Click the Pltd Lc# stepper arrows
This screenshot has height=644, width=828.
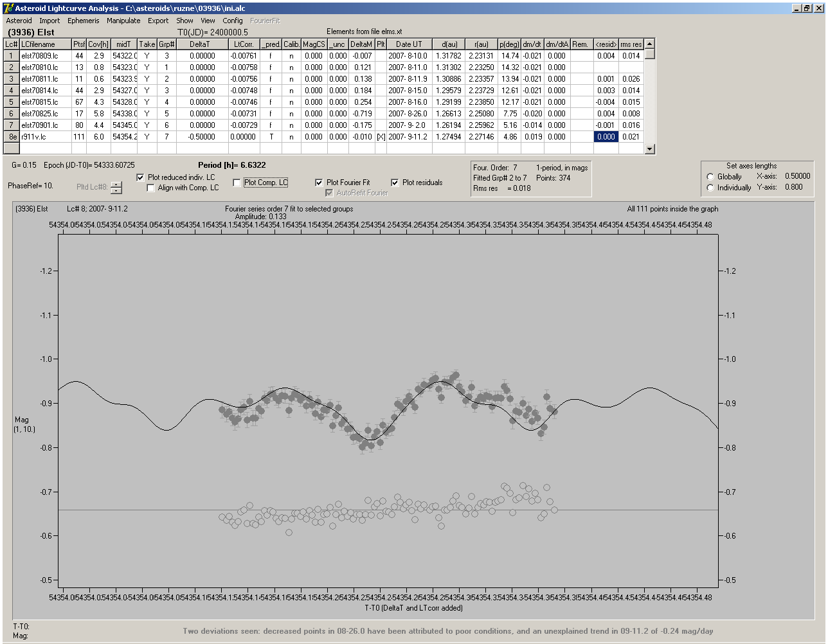tap(116, 187)
